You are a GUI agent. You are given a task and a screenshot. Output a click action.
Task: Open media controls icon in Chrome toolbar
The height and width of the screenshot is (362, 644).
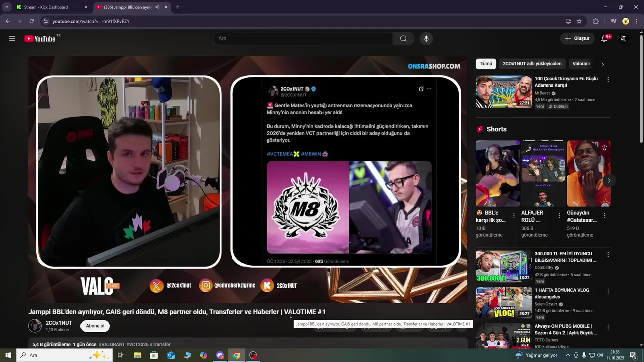(x=613, y=21)
